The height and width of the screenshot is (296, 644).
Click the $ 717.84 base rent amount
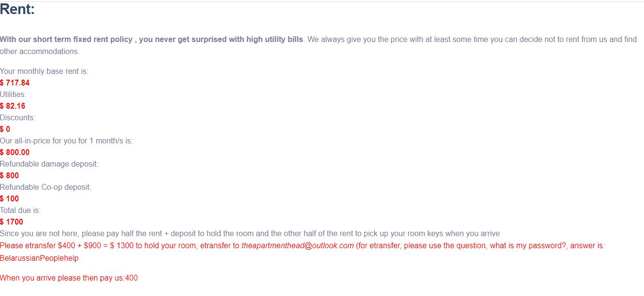point(15,83)
